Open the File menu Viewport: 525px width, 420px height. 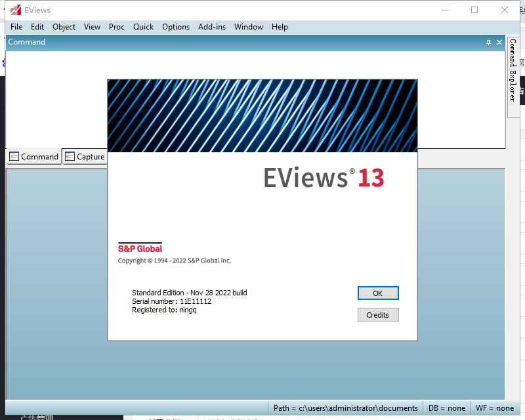coord(16,27)
